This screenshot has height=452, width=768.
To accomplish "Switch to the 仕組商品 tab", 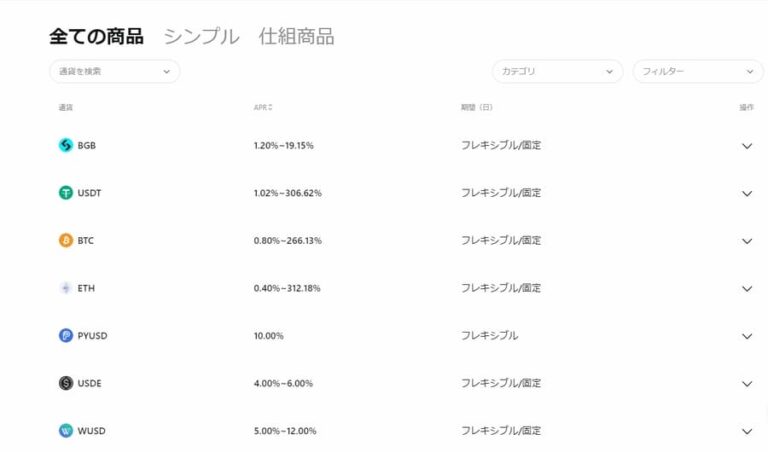I will tap(296, 37).
